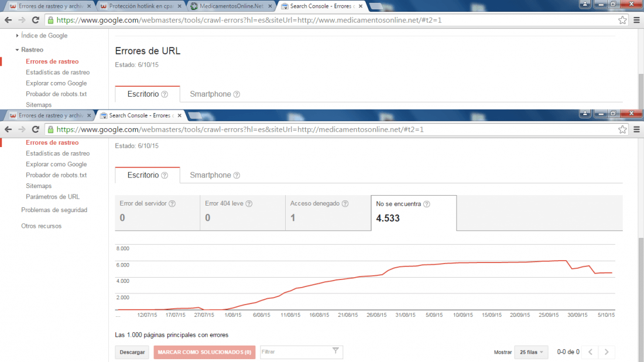Screen dimensions: 644x362
Task: Select No se encuentra error category
Action: pyautogui.click(x=413, y=213)
